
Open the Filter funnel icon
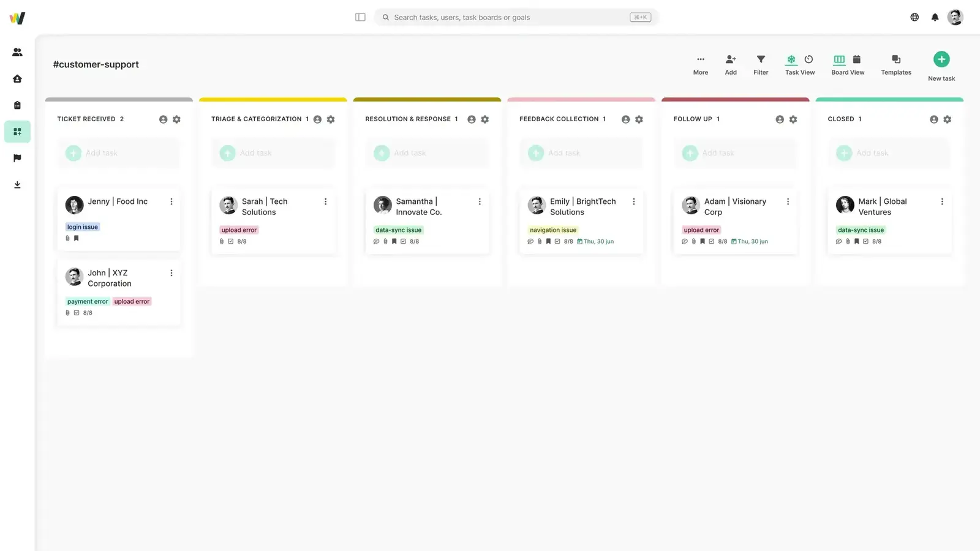pos(761,59)
